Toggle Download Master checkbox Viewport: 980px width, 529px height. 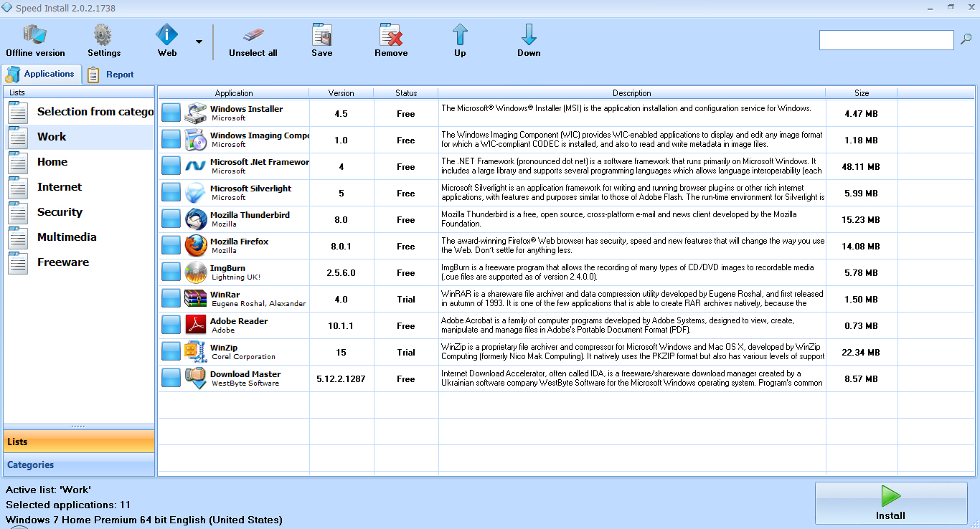[x=171, y=378]
